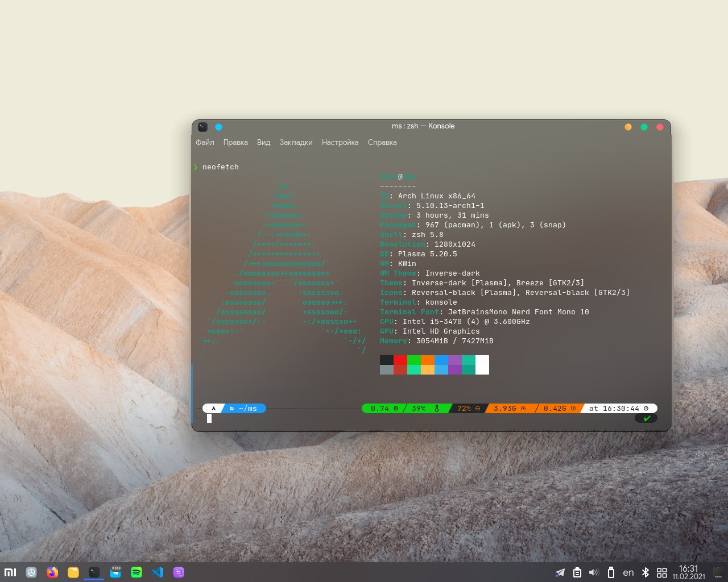Screen dimensions: 728x582
Task: Click the dark icon at the taskbar's far right
Action: [719, 572]
